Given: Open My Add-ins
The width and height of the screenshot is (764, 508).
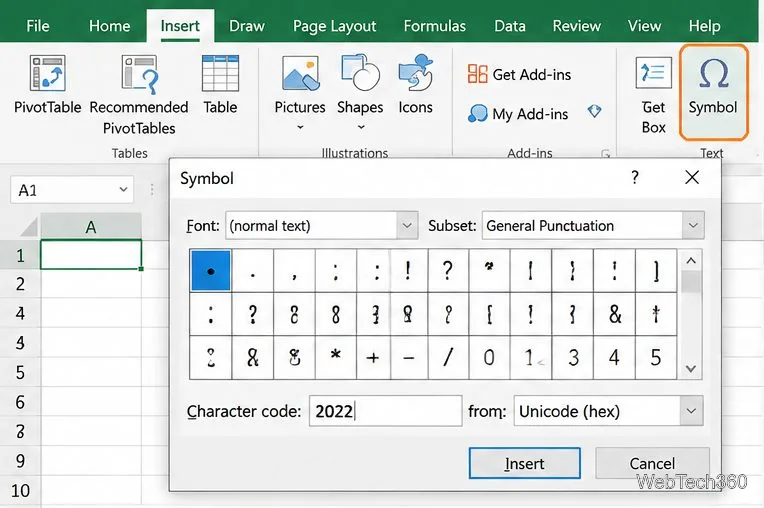Looking at the screenshot, I should pyautogui.click(x=518, y=114).
